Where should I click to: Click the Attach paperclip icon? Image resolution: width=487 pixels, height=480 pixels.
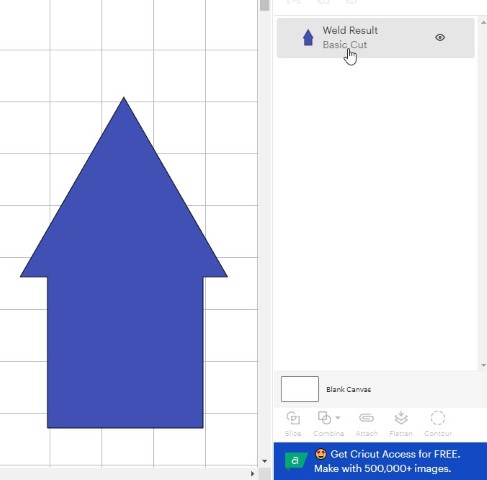pos(366,418)
